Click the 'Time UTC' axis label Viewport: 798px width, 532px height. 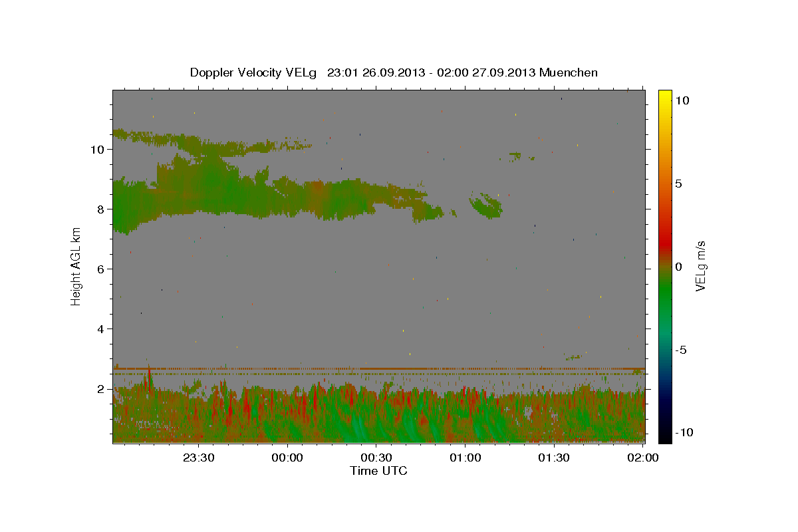click(378, 471)
